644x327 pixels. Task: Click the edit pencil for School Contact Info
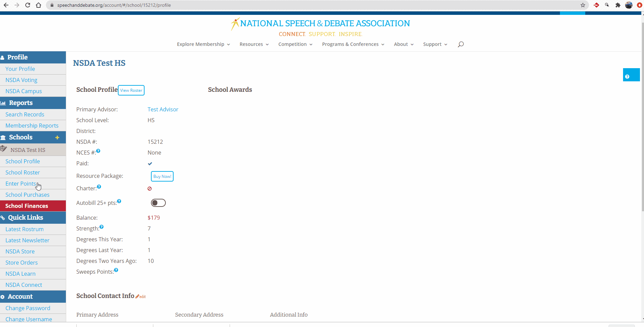coord(140,296)
